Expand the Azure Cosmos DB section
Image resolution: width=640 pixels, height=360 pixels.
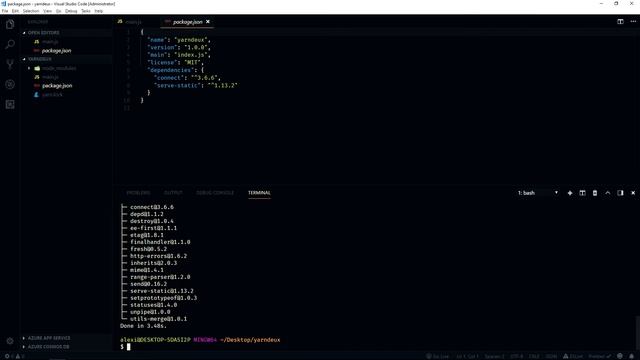pyautogui.click(x=49, y=347)
